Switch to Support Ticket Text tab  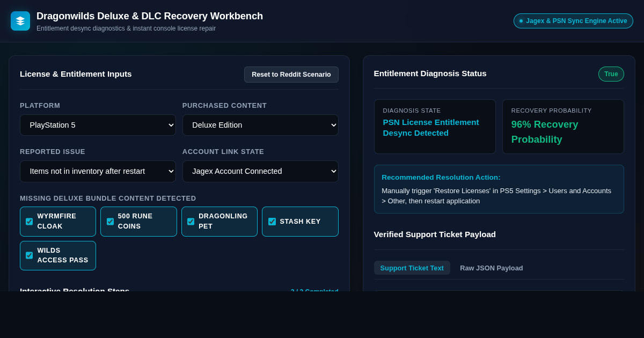point(412,268)
